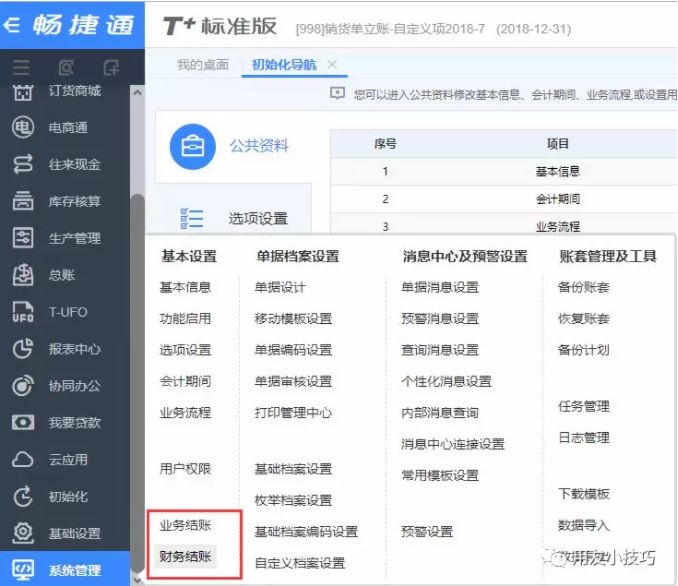Click 单据设计 menu entry
Screen dimensions: 678x586
point(280,287)
